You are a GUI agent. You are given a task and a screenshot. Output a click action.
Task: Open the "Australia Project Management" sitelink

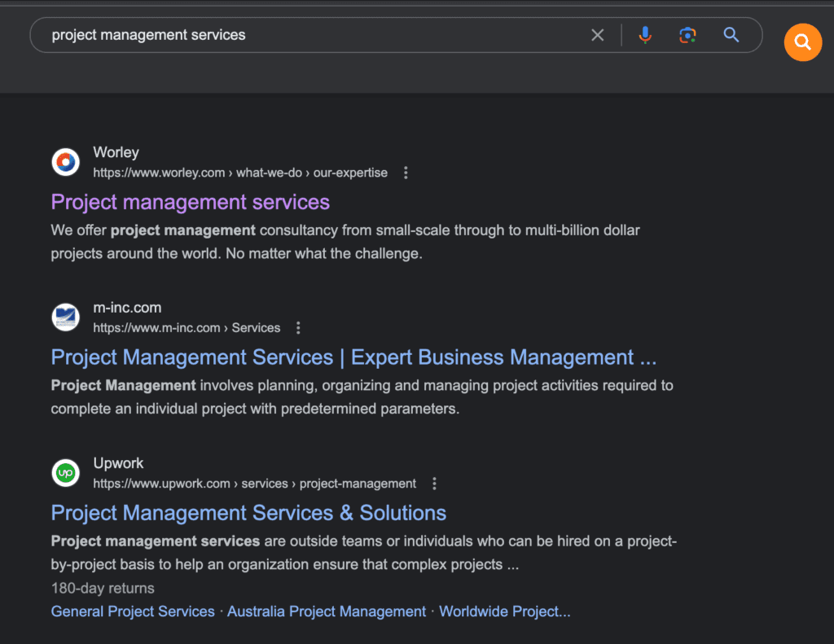pyautogui.click(x=327, y=611)
